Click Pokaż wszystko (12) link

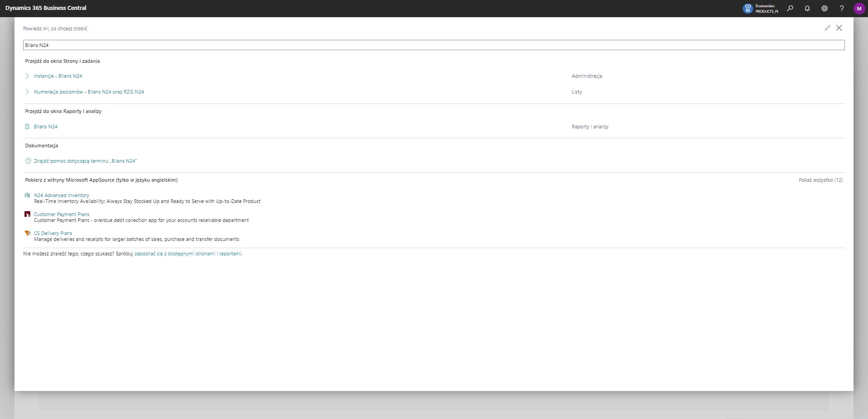(x=821, y=179)
